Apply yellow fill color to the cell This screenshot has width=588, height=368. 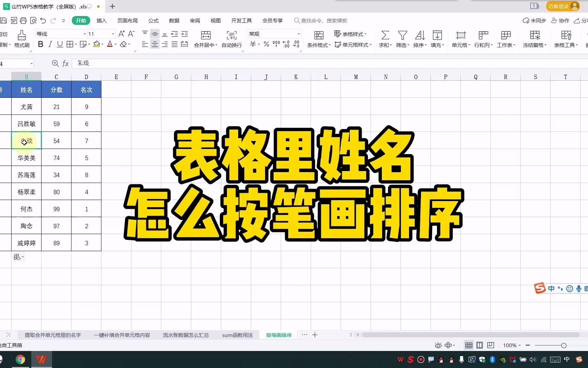click(x=97, y=44)
